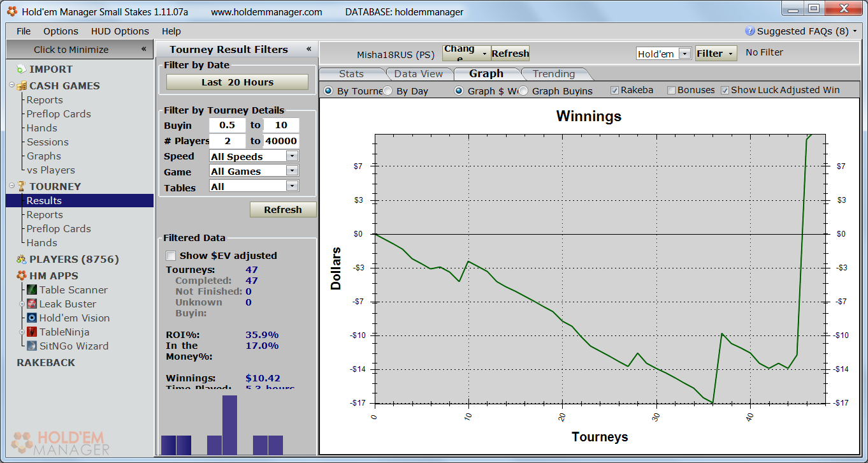This screenshot has height=463, width=868.
Task: Open the HUD Options menu
Action: coord(120,31)
